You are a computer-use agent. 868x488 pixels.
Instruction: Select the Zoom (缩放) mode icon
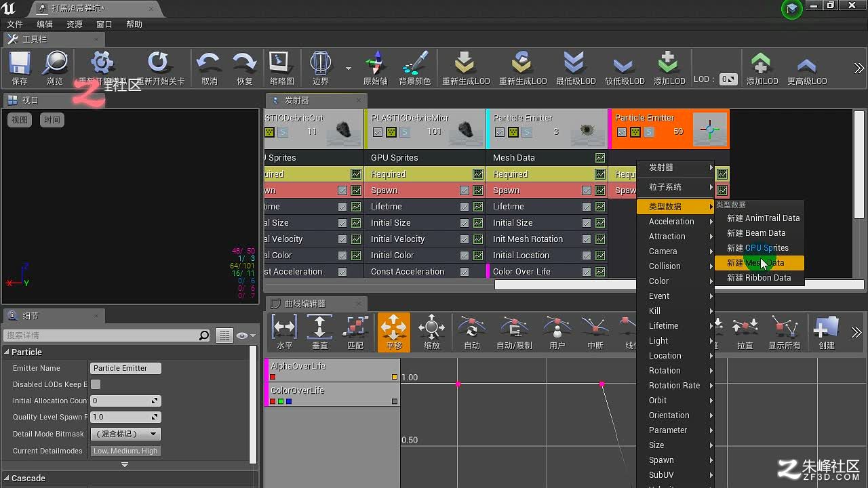[431, 327]
